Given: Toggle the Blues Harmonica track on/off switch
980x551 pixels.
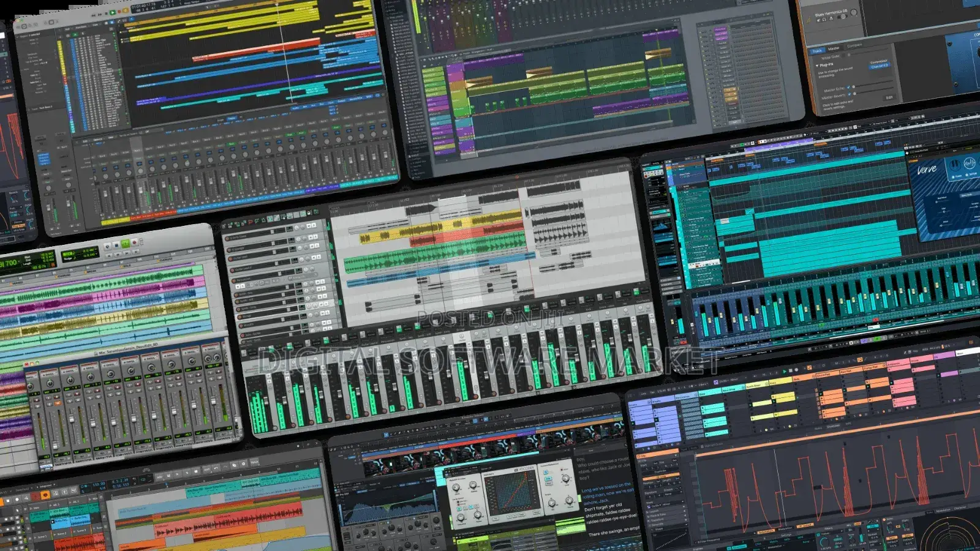Looking at the screenshot, I should [843, 17].
